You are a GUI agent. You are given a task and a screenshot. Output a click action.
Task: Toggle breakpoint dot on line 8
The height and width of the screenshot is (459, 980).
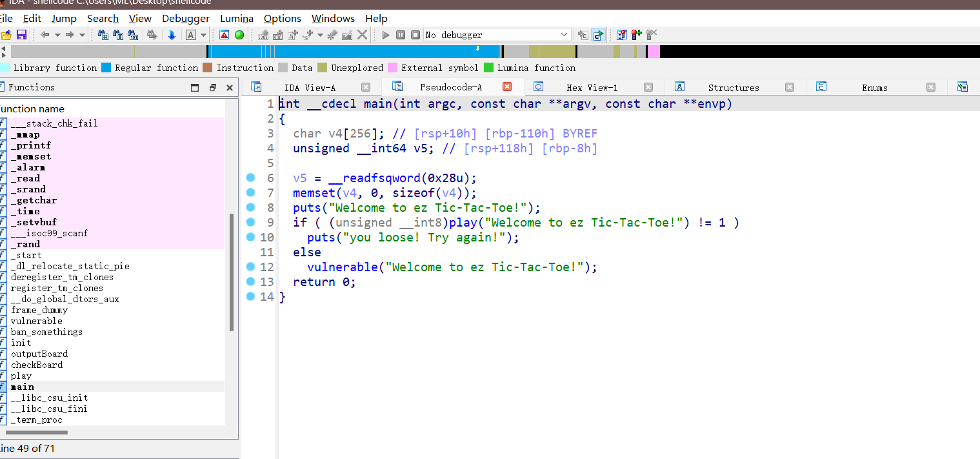(x=251, y=207)
